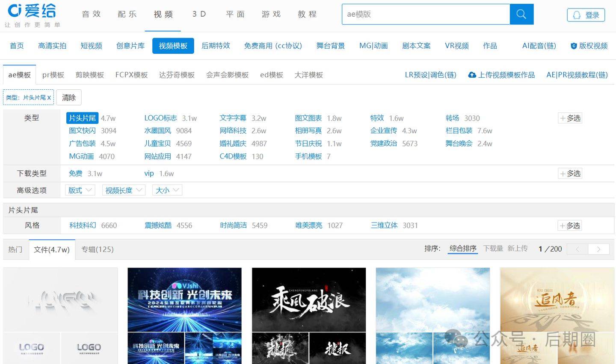616x364 pixels.
Task: Click the bell icon beside 登录
Action: pyautogui.click(x=576, y=14)
